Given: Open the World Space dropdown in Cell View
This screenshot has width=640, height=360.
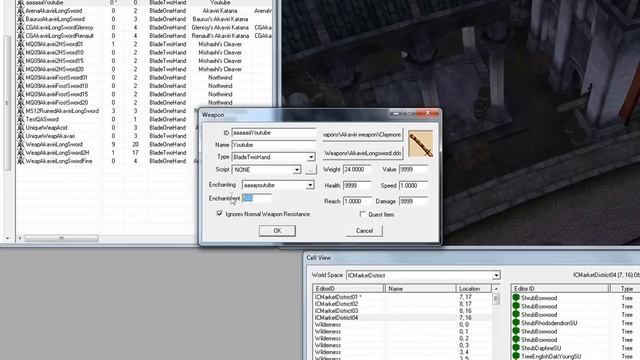Looking at the screenshot, I should click(x=496, y=276).
